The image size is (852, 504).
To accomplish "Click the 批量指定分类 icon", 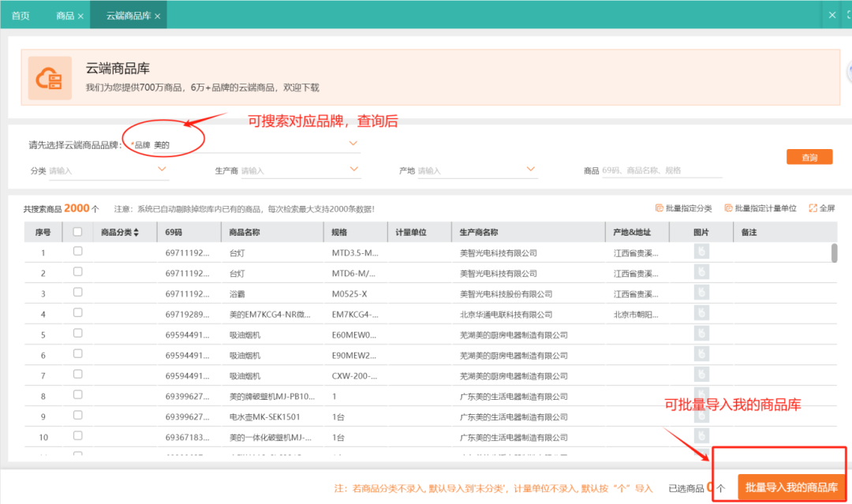I will (659, 208).
